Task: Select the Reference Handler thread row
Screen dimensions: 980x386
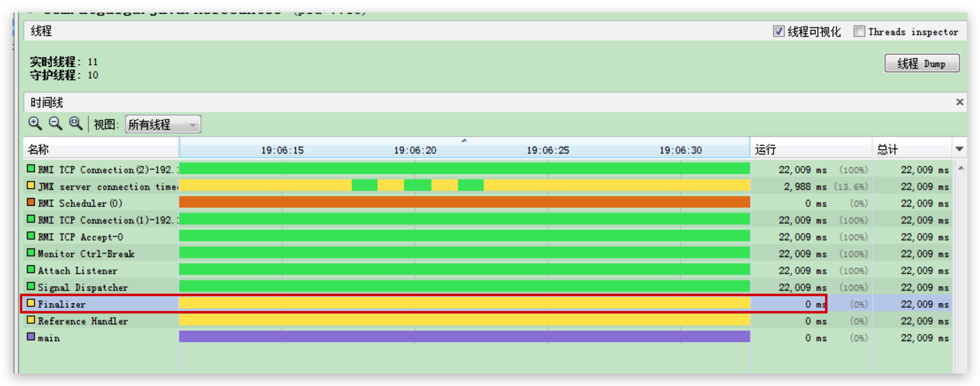Action: (83, 321)
